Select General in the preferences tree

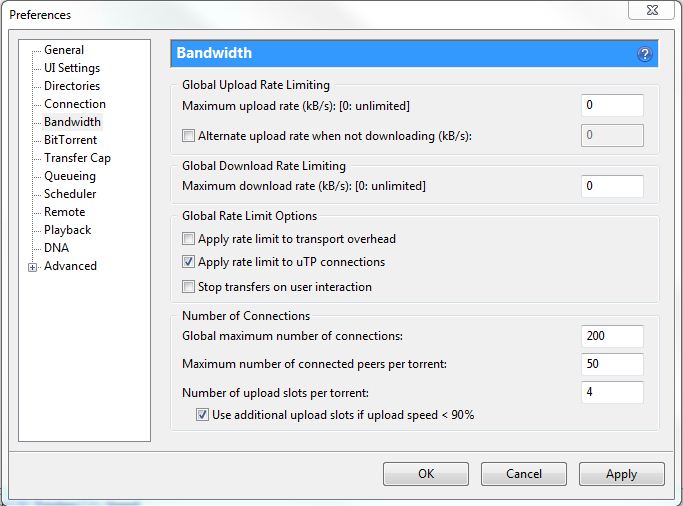click(64, 50)
